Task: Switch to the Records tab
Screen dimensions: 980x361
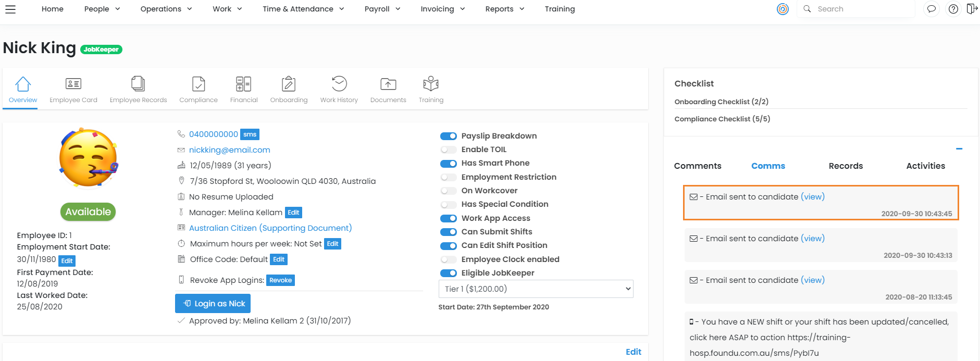Action: 846,166
